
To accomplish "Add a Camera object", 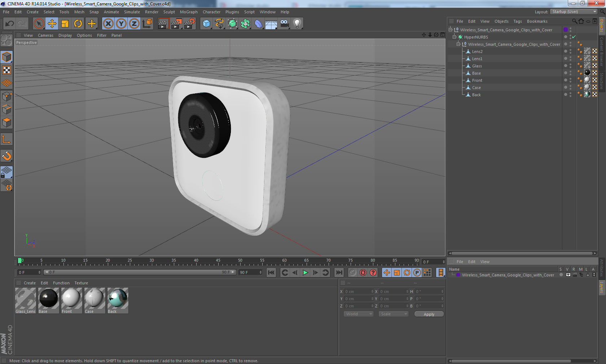I will coord(284,24).
